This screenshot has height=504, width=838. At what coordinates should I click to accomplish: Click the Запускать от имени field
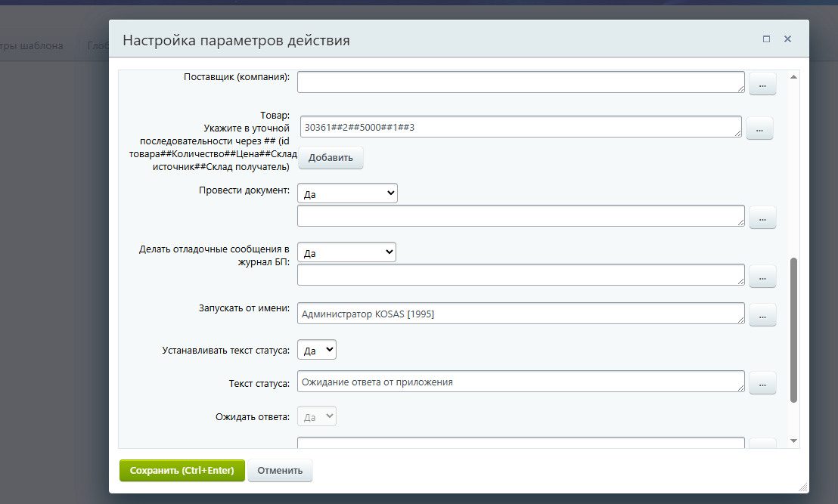tap(520, 314)
